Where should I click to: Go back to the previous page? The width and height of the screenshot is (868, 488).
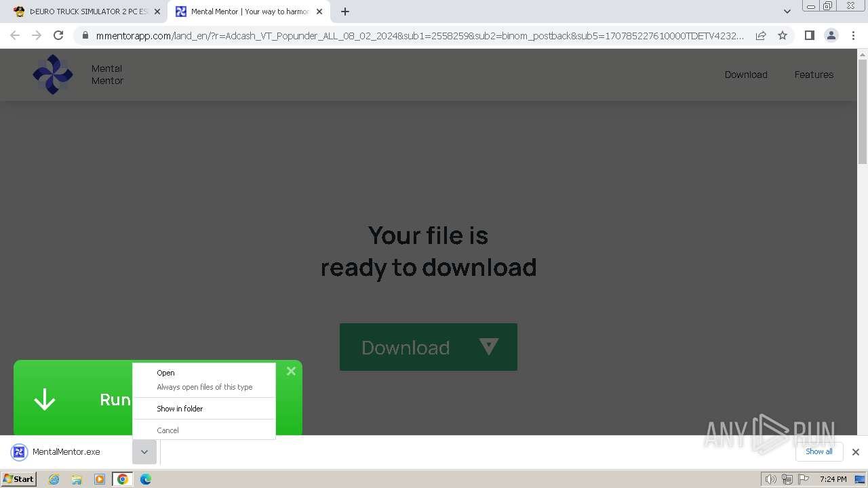(x=15, y=35)
